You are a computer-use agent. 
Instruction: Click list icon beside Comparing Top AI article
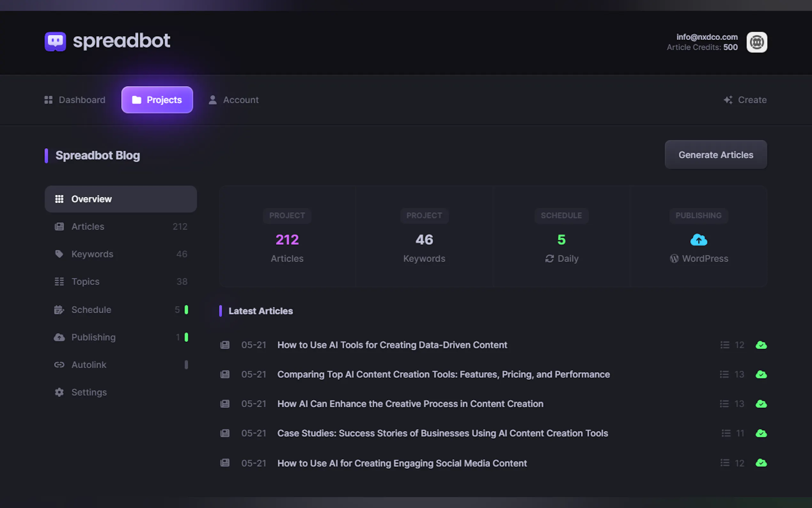724,374
